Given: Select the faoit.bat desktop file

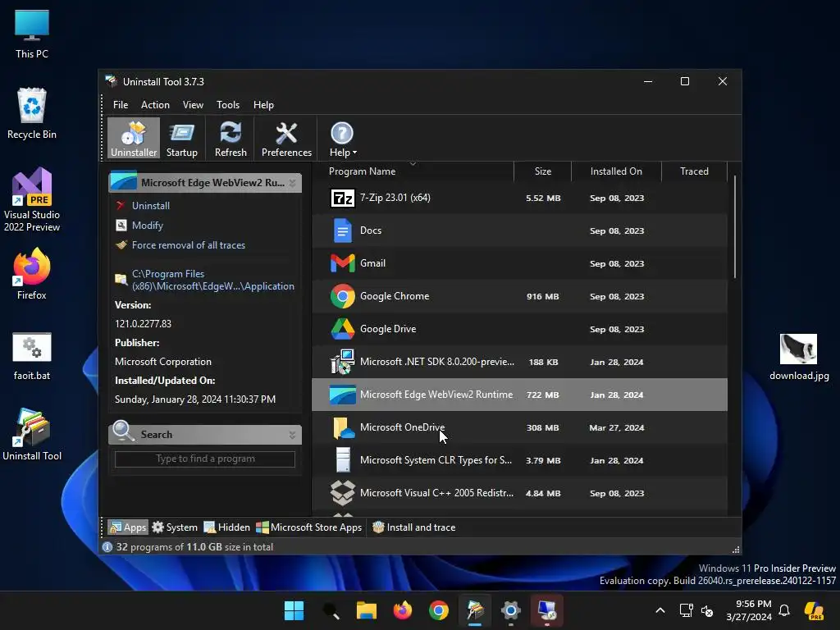Looking at the screenshot, I should pyautogui.click(x=32, y=356).
